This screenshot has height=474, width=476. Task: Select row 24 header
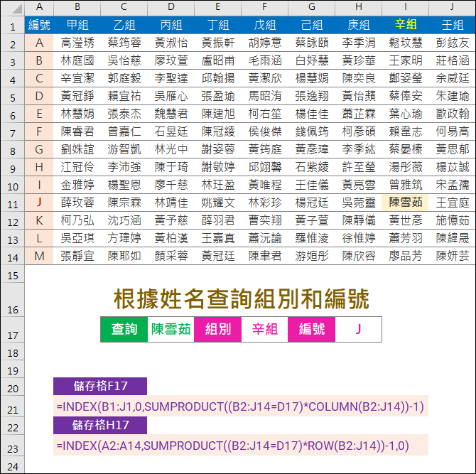13,466
